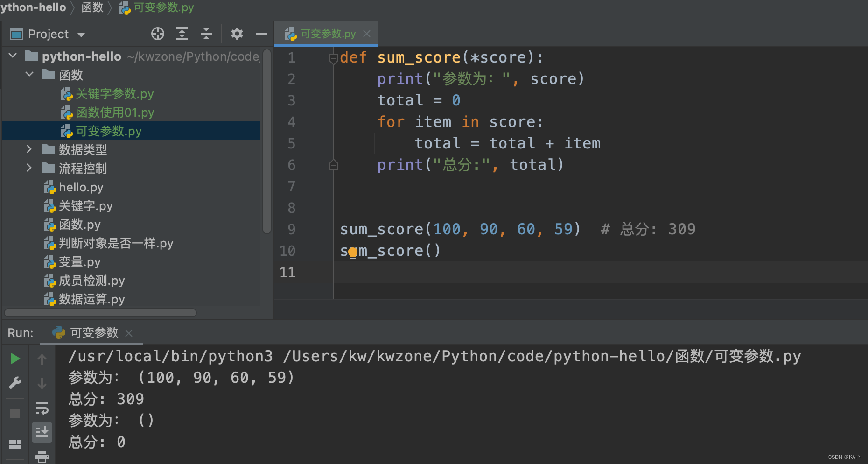This screenshot has height=464, width=868.
Task: Click the "参数为: (100, 90, 60, 59)" output
Action: [x=182, y=378]
